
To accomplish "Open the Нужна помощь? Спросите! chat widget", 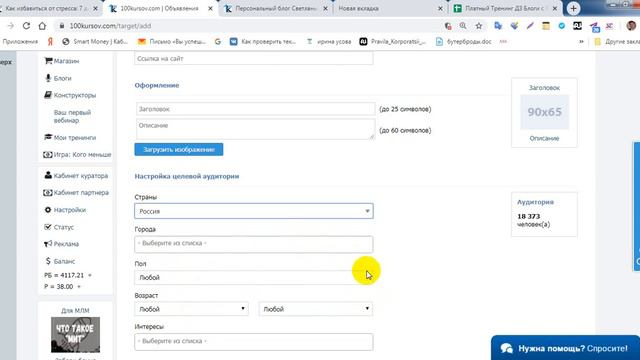I will click(x=565, y=348).
